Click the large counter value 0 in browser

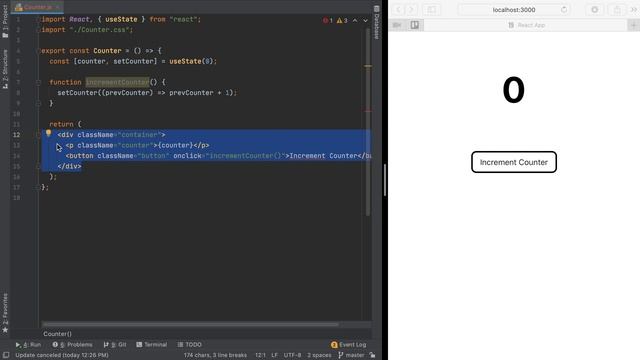click(514, 90)
